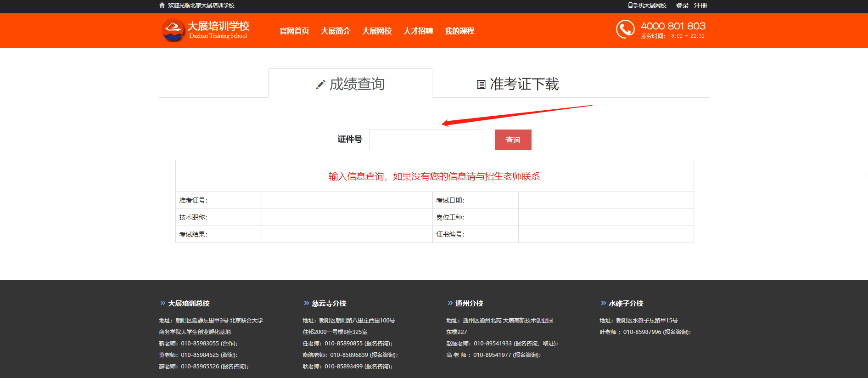Click the list icon beside 准考证下载
The image size is (868, 378).
481,85
